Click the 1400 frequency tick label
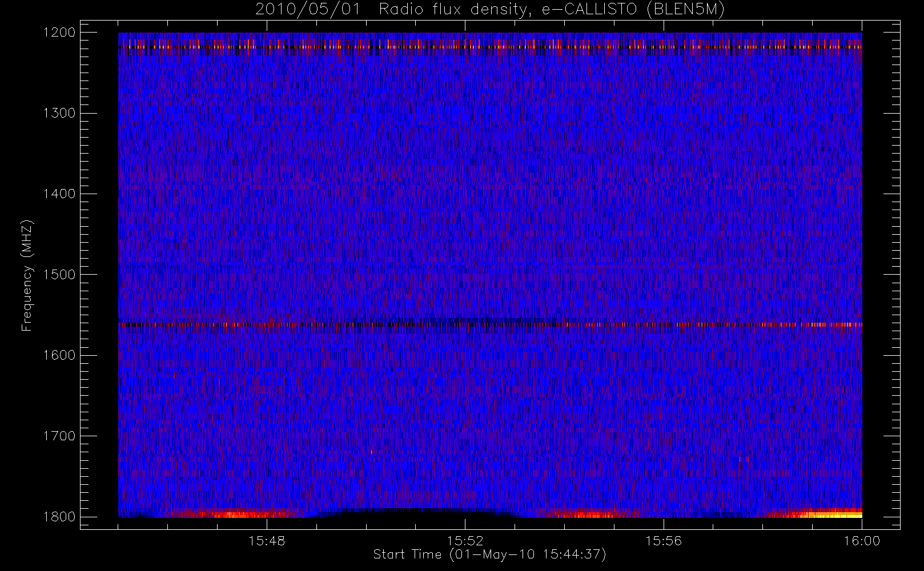Screen dimensions: 924x571 [x=59, y=194]
